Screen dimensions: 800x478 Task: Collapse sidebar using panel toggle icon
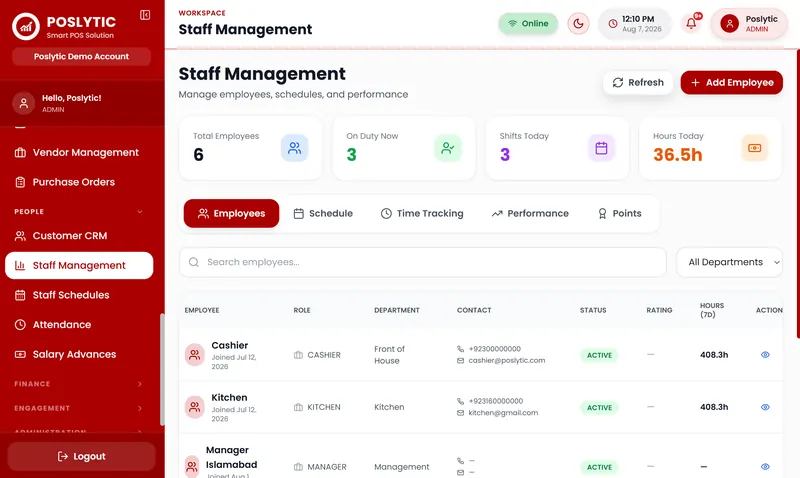tap(145, 15)
